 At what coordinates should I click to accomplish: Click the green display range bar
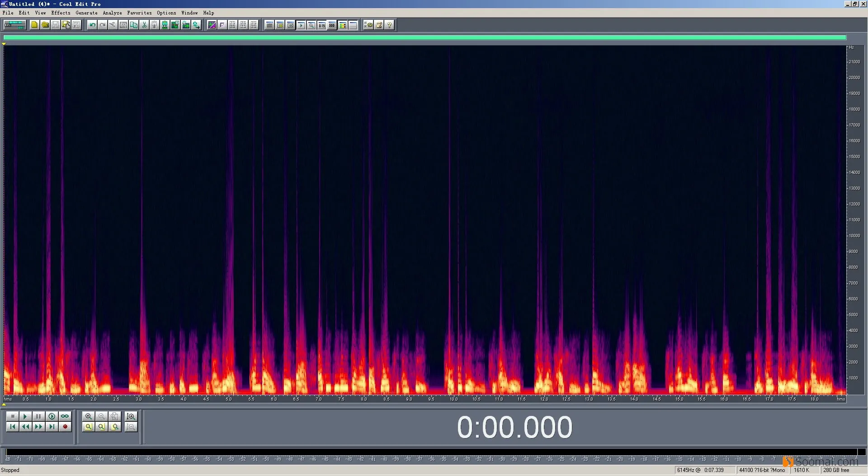425,37
